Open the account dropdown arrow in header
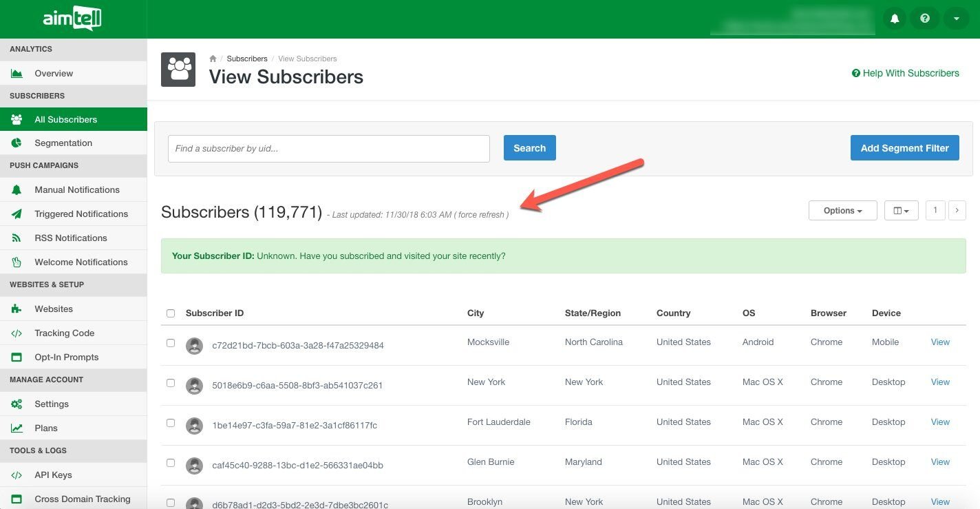Screen dimensions: 980x509 [x=956, y=19]
